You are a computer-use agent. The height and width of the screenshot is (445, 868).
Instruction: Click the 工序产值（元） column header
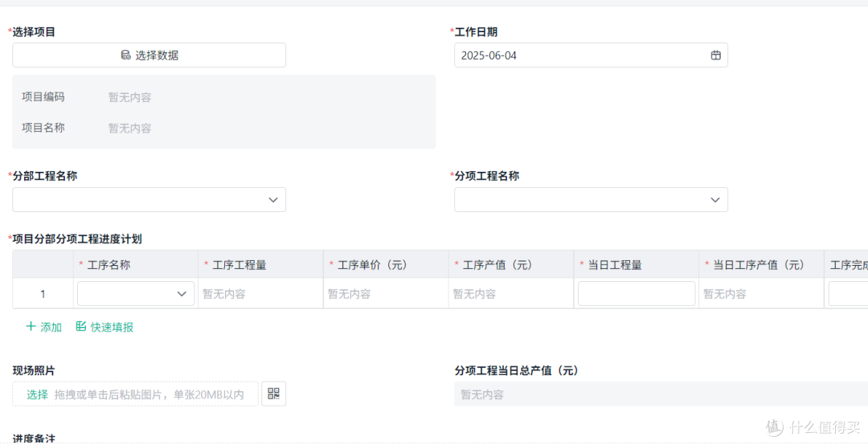[x=511, y=264]
